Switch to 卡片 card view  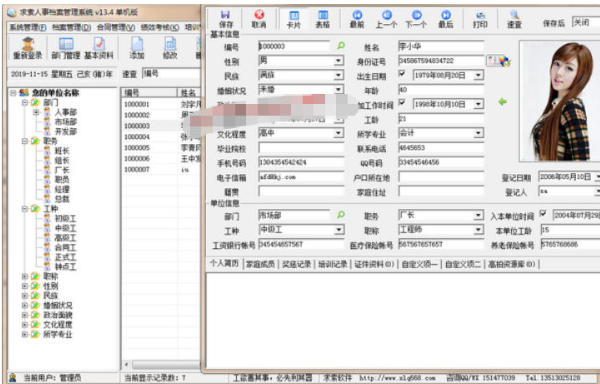[x=294, y=19]
